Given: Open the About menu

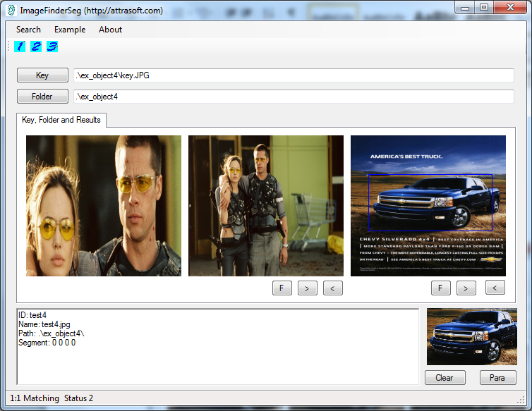Looking at the screenshot, I should pos(110,30).
